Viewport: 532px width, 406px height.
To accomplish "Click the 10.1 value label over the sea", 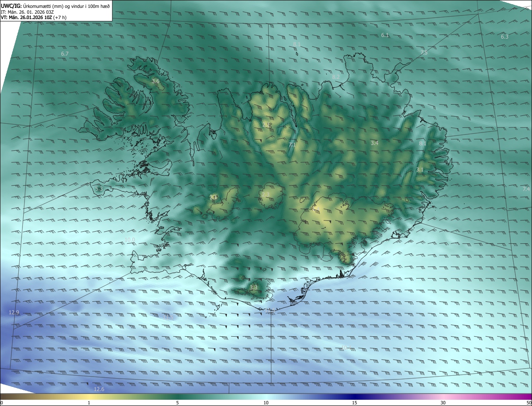I will coord(345,347).
